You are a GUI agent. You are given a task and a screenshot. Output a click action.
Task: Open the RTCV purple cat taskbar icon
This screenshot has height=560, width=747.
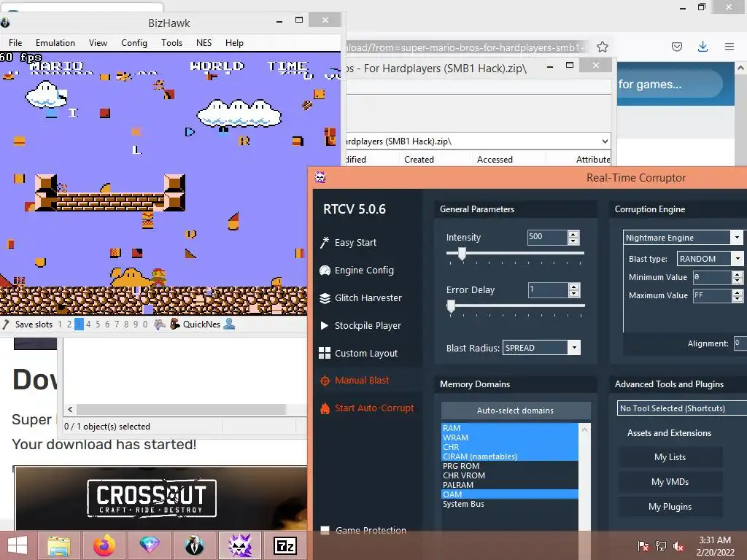[240, 545]
